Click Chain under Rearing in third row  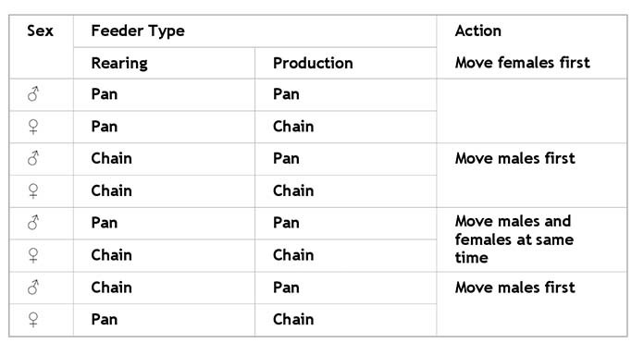tap(111, 158)
